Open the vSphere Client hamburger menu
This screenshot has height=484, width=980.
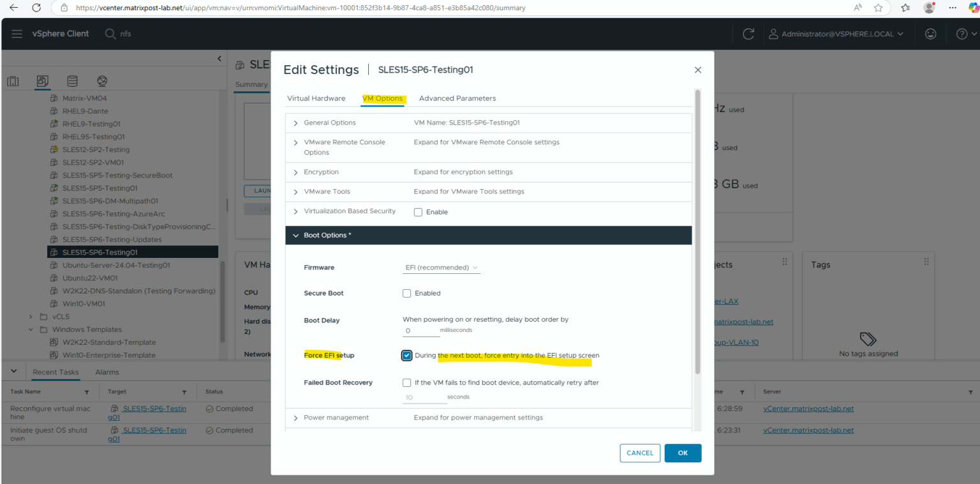17,34
